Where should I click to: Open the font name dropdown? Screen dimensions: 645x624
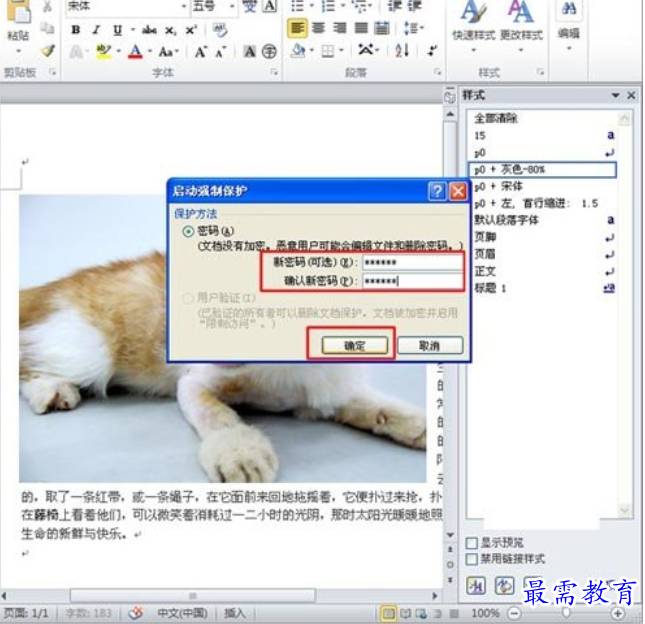[x=184, y=7]
